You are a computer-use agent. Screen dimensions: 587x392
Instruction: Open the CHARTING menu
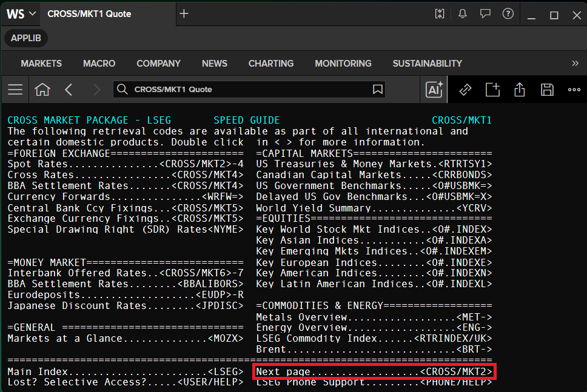[271, 63]
